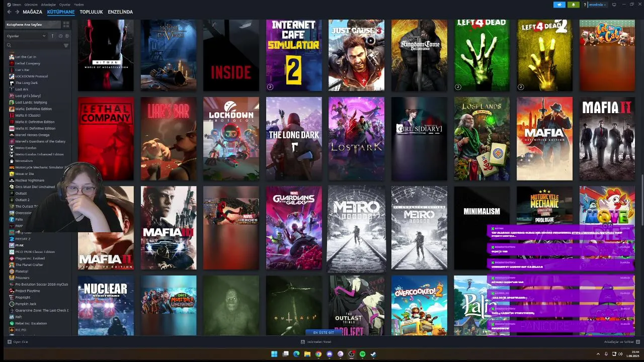This screenshot has width=644, height=362.
Task: Switch to grid collections view icon
Action: click(66, 24)
